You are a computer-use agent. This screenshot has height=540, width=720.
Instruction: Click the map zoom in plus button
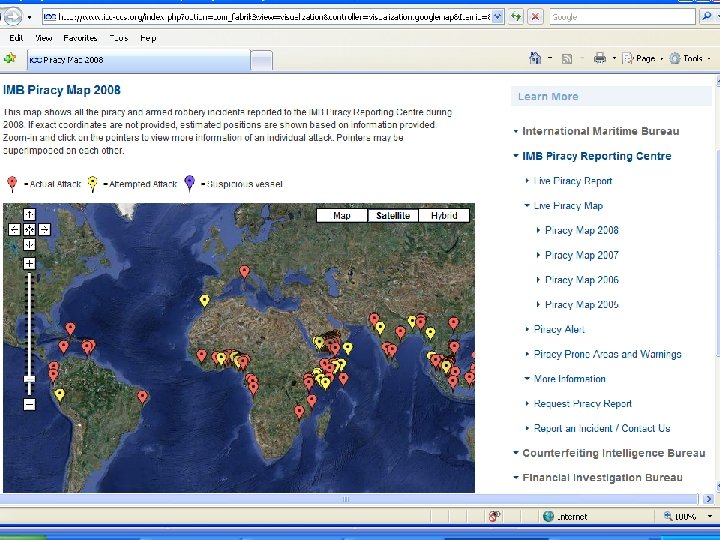tap(29, 264)
